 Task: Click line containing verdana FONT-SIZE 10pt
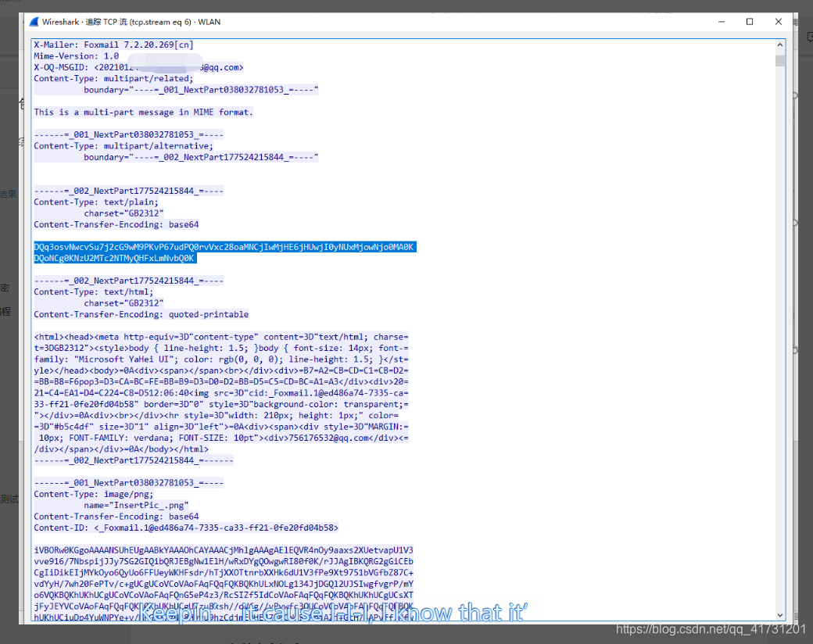221,438
